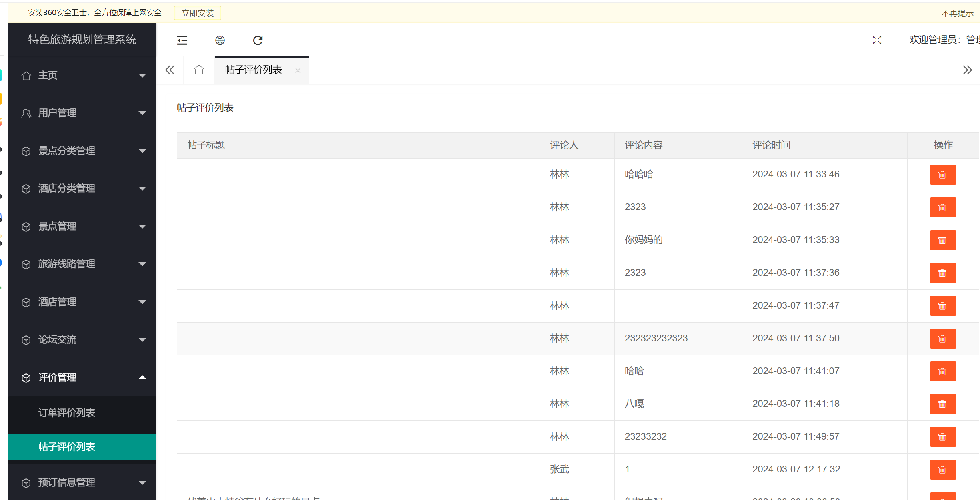This screenshot has height=500, width=980.
Task: Refresh the page with reload icon
Action: point(258,40)
